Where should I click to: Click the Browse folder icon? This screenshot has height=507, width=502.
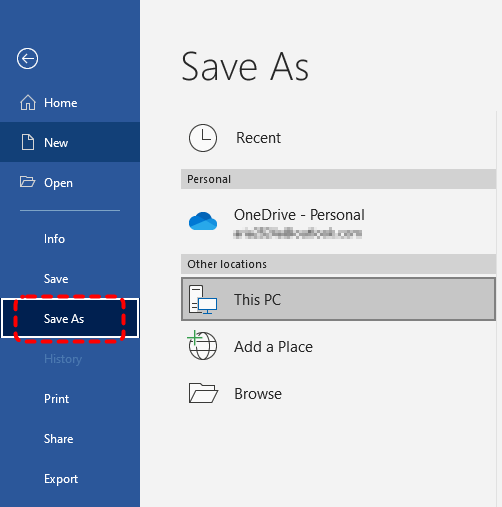tap(203, 393)
